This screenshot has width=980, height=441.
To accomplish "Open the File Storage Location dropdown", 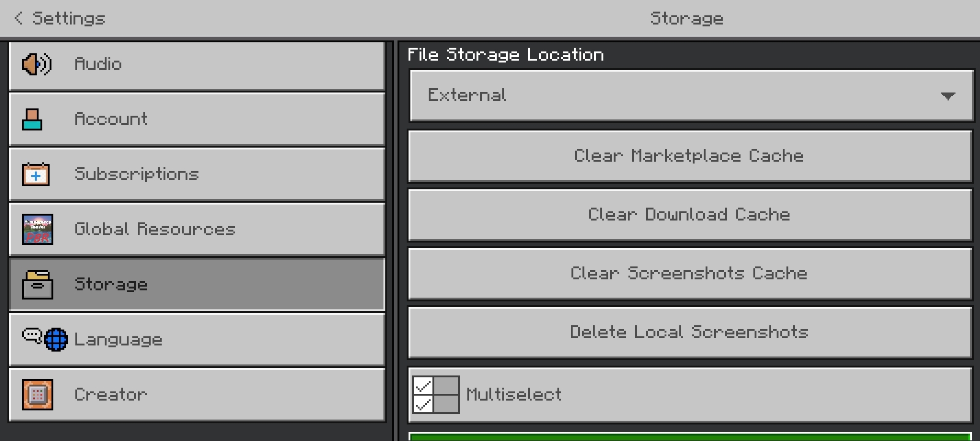I will pyautogui.click(x=692, y=96).
